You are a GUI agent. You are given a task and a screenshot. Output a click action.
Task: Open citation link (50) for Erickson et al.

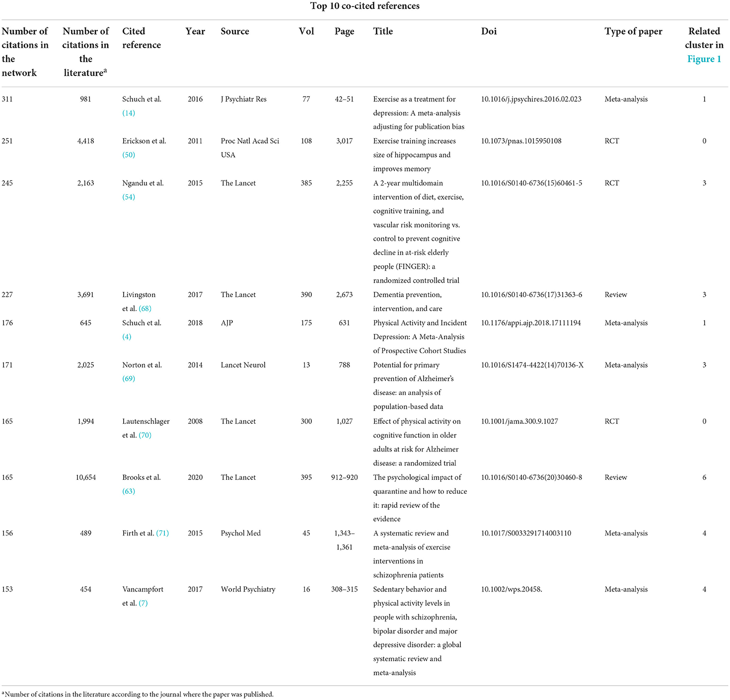click(x=129, y=155)
